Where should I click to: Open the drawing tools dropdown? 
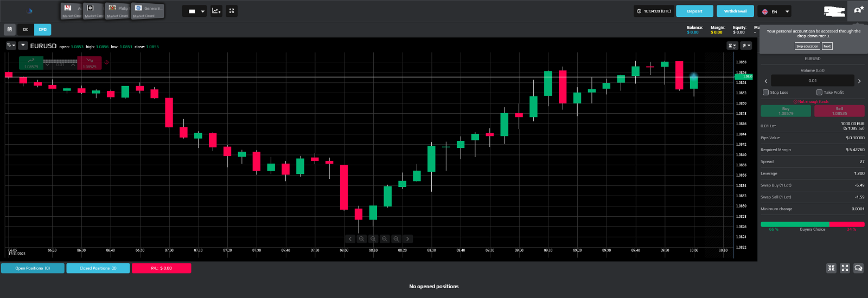pyautogui.click(x=11, y=46)
